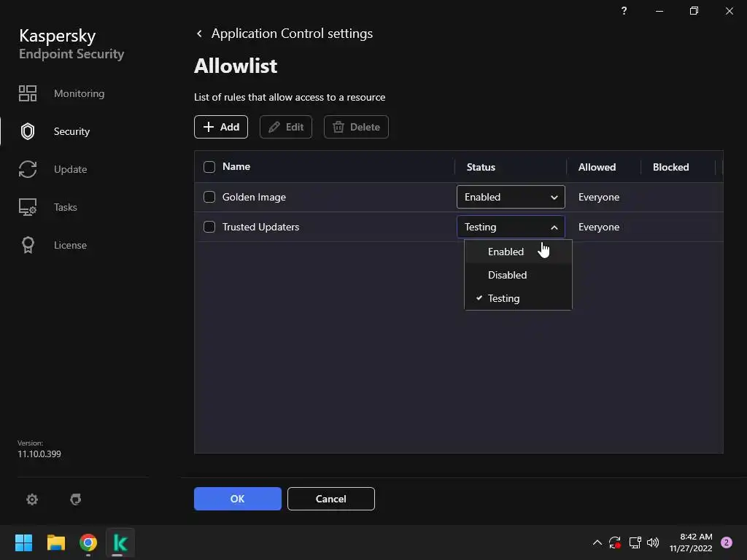
Task: Open the License sidebar label
Action: (x=70, y=245)
